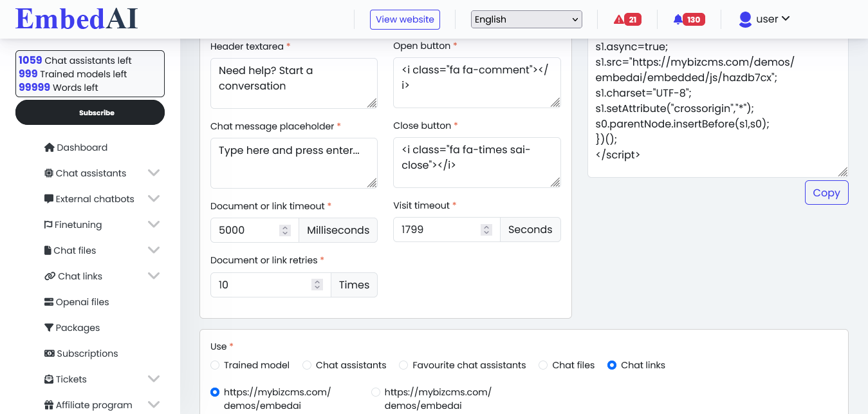The image size is (868, 414).
Task: Adjust the Document or link retries stepper
Action: point(317,285)
